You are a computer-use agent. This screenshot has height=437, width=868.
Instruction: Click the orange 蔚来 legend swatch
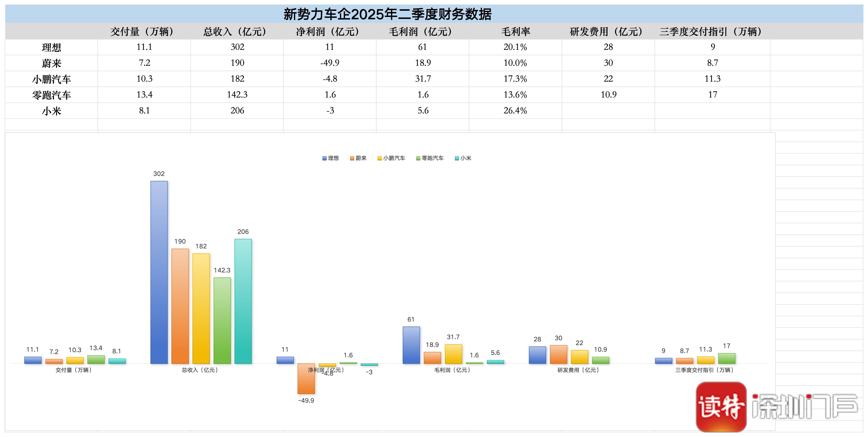point(352,158)
